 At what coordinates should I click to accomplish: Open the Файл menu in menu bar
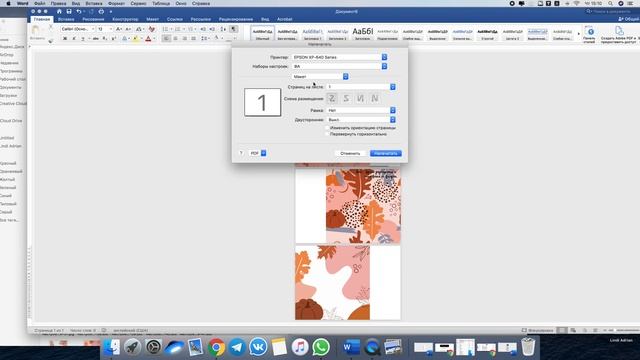[40, 3]
